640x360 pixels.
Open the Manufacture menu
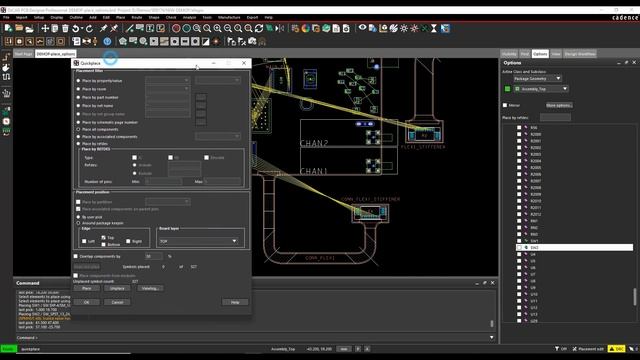point(229,18)
